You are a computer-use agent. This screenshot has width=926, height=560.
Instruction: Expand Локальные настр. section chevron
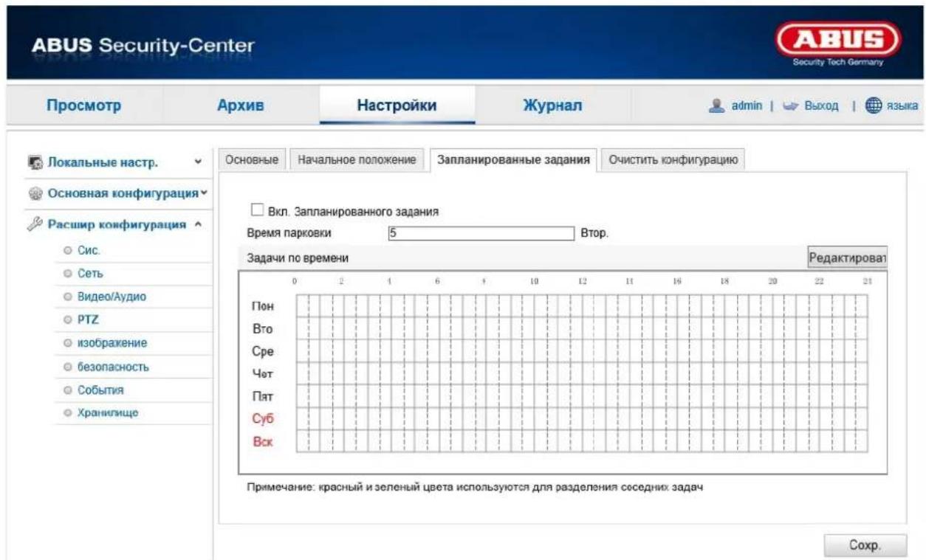click(197, 162)
